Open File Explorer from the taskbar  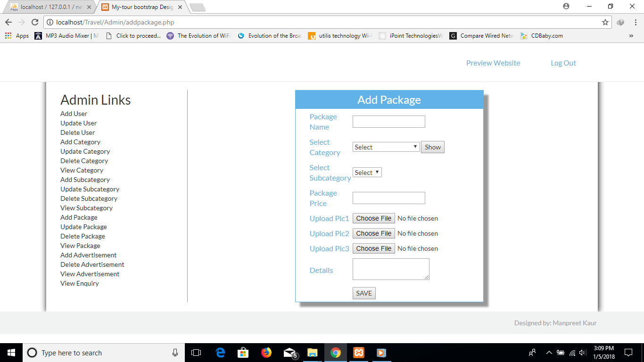click(x=312, y=353)
